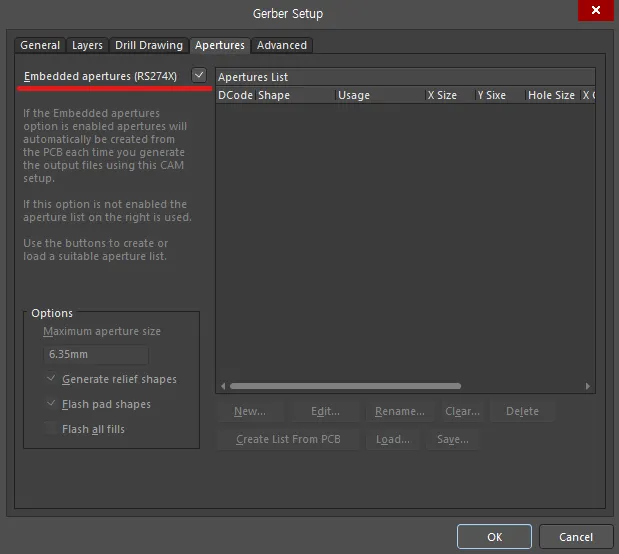Click Create List From PCB button
The width and height of the screenshot is (619, 554).
point(288,439)
